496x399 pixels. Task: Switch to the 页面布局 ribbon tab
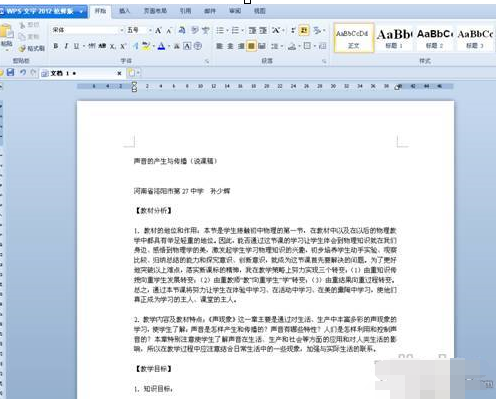tap(155, 11)
